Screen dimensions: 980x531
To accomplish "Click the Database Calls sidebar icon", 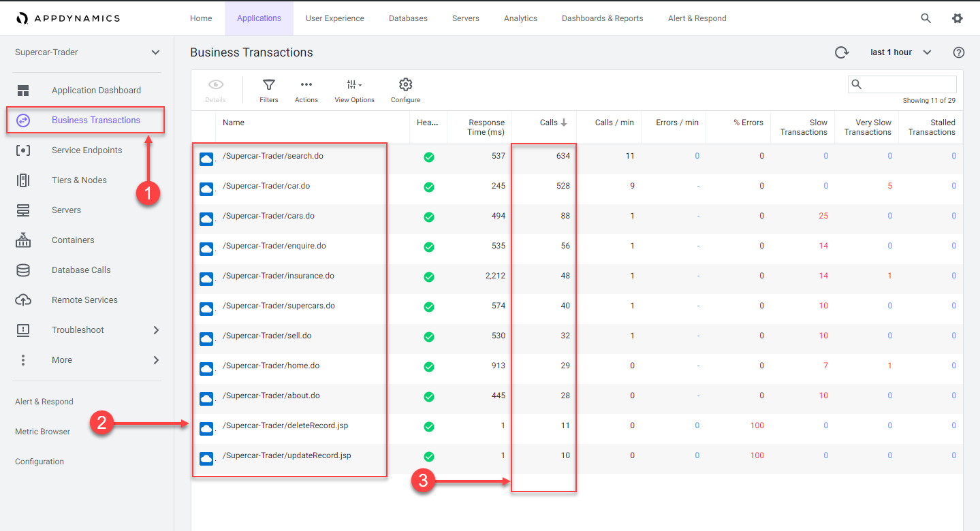I will pos(23,270).
